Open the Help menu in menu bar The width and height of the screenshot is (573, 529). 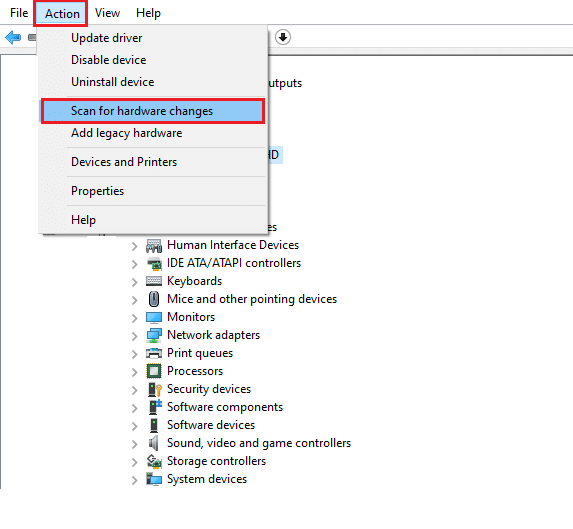(148, 13)
